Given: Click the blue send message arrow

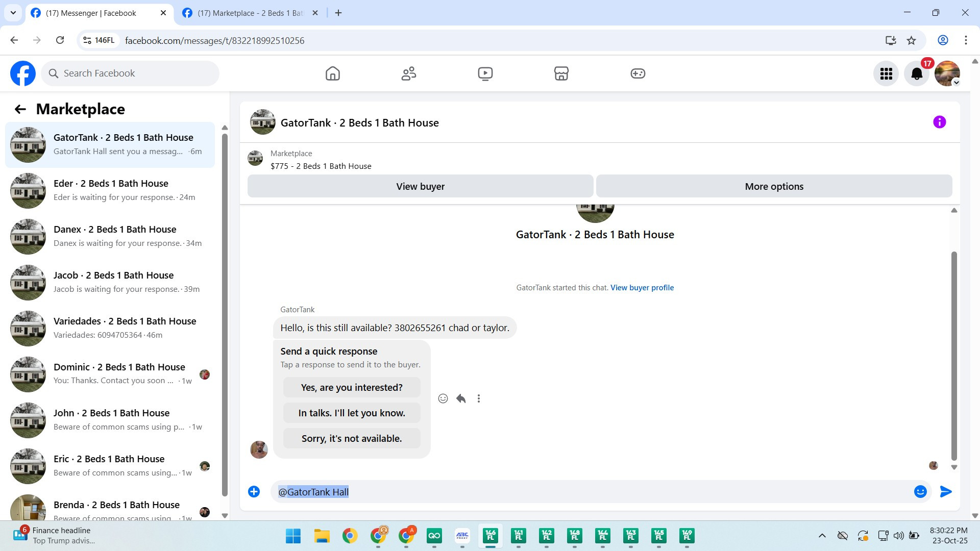Looking at the screenshot, I should 945,491.
